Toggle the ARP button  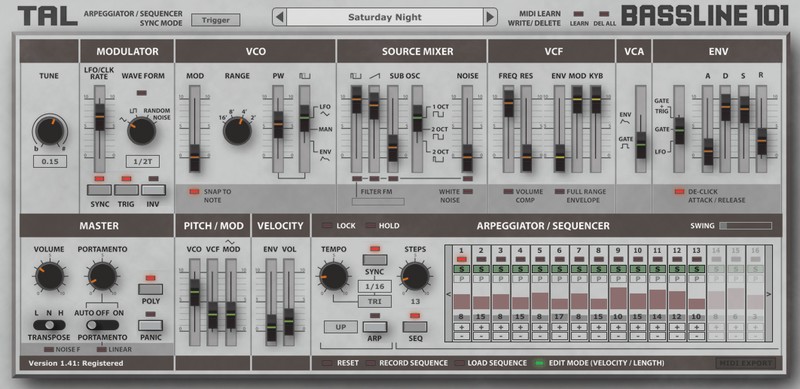[x=375, y=327]
